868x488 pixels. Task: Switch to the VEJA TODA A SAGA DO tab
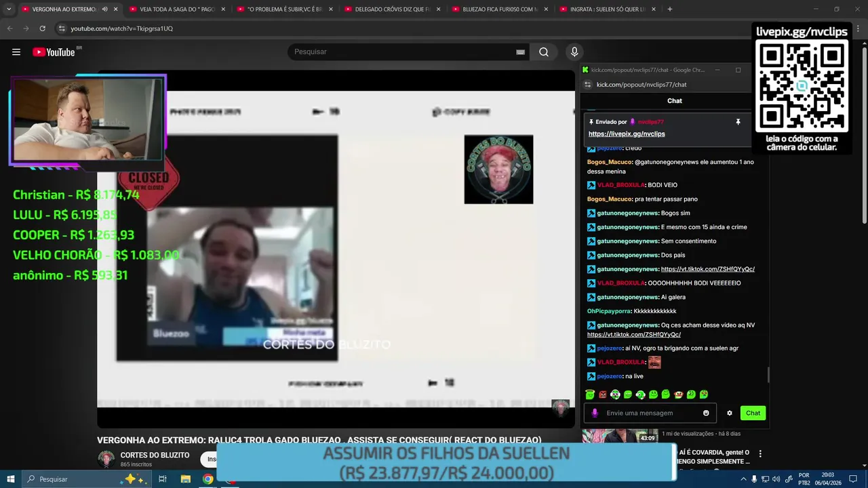pos(177,9)
